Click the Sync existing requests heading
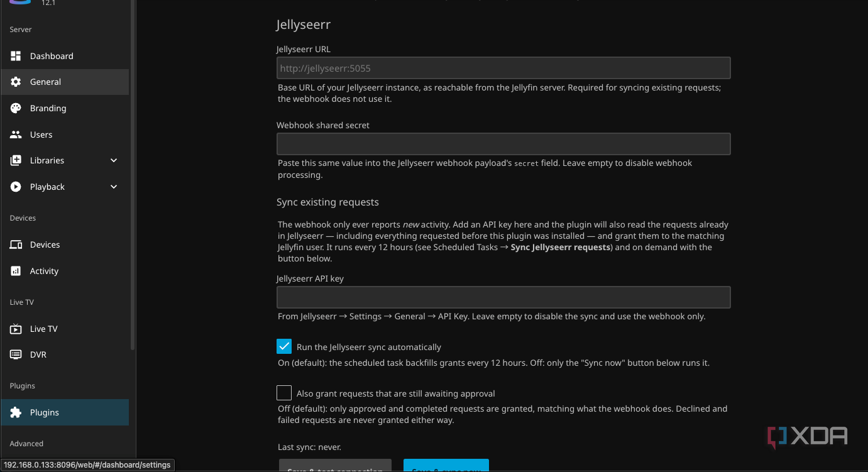868x472 pixels. (x=327, y=202)
